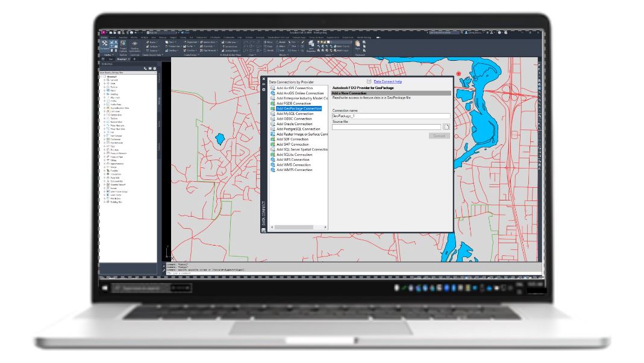Select Add Oracle Connection in the provider list
The width and height of the screenshot is (644, 363).
(294, 124)
